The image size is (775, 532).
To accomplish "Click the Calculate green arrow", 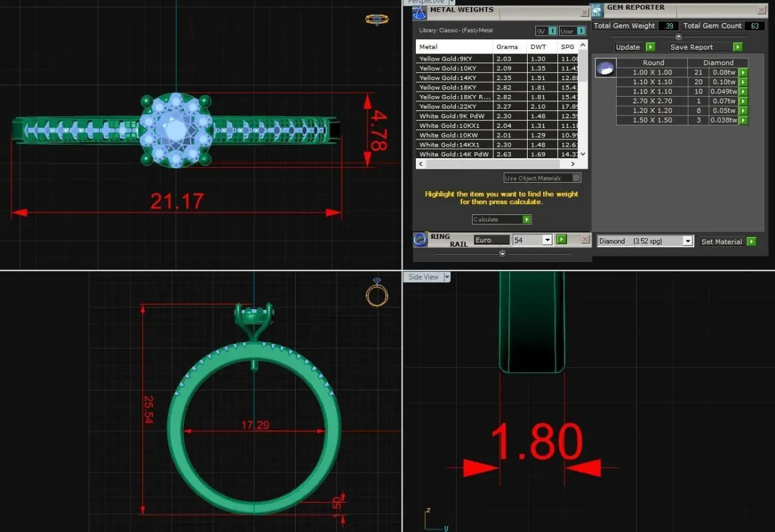I will 527,220.
